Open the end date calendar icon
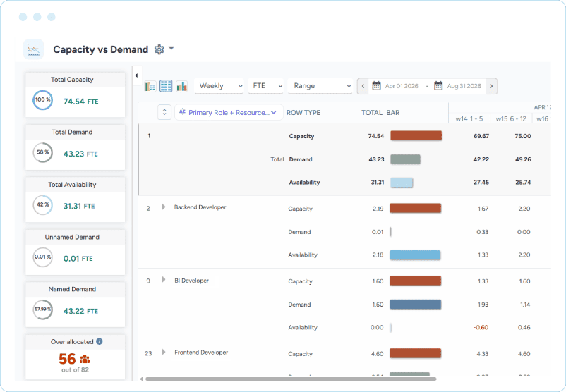The height and width of the screenshot is (392, 566). point(438,86)
